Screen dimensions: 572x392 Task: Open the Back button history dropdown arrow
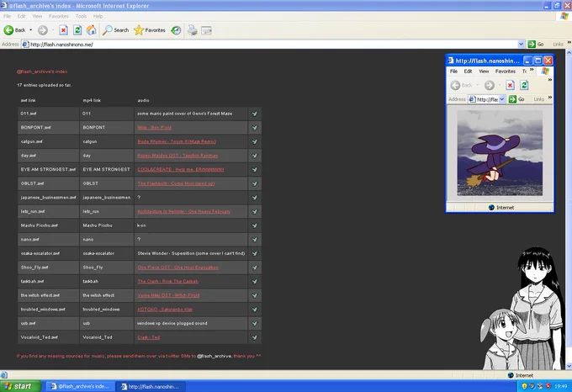pyautogui.click(x=30, y=30)
